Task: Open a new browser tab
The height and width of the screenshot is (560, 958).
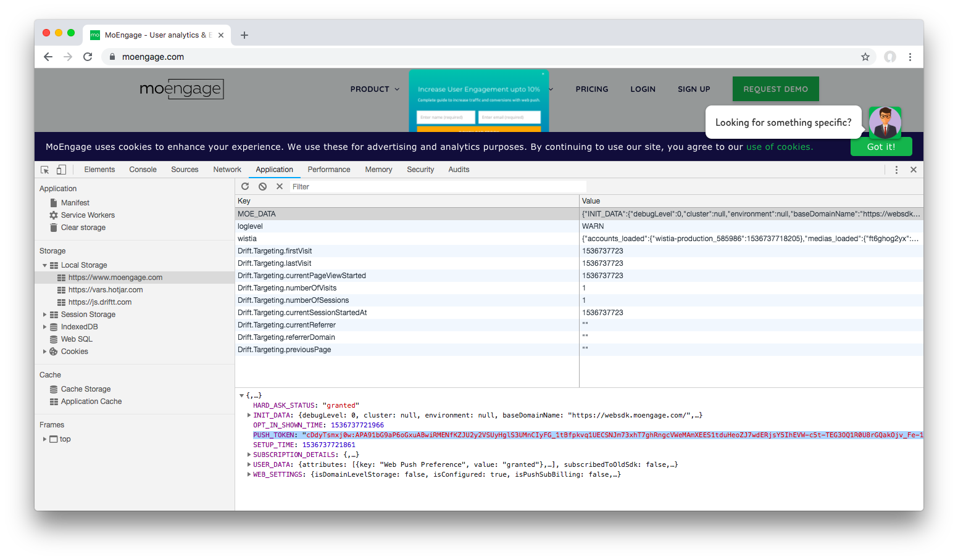Action: click(244, 35)
